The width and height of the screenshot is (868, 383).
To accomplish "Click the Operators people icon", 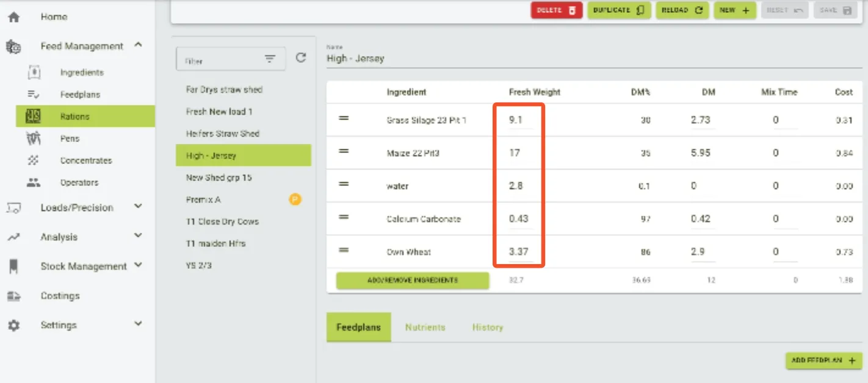I will (34, 182).
